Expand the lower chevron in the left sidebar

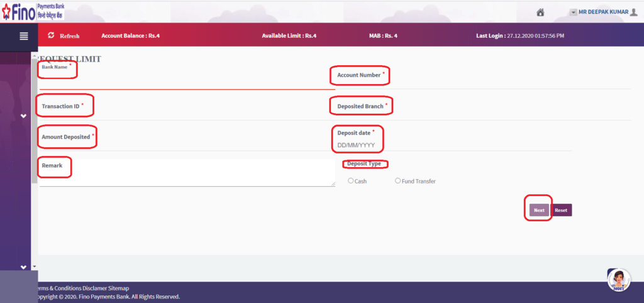23,267
